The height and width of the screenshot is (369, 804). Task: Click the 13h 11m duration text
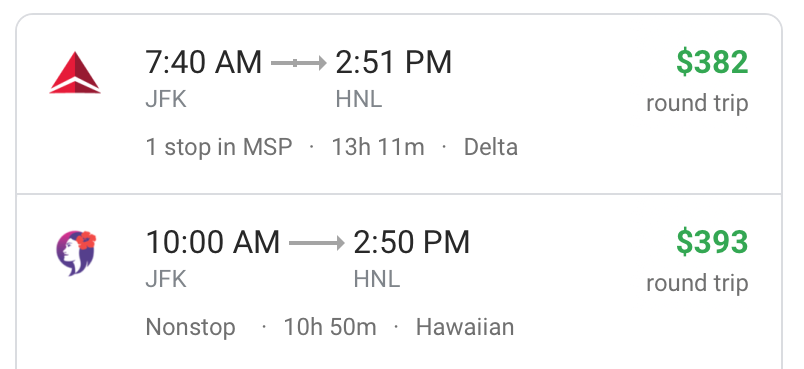pos(378,148)
